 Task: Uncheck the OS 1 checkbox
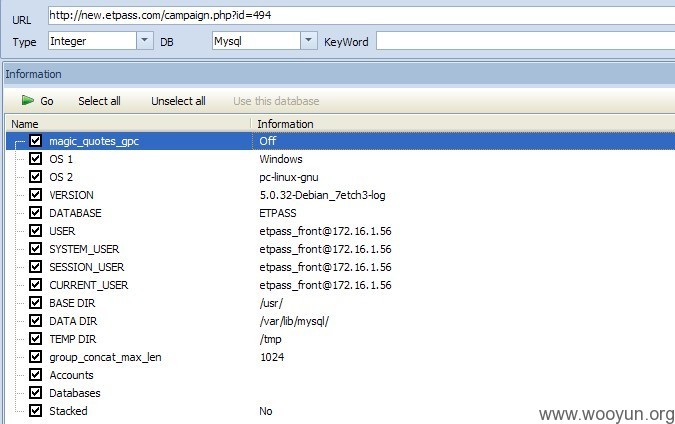35,159
